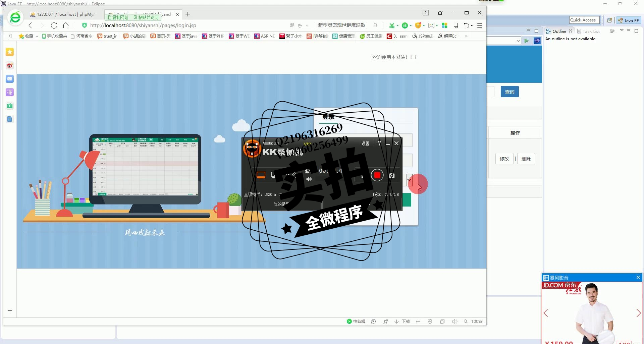Open the 健康管理 bookmark
Viewport: 644px width, 344px height.
tap(344, 36)
